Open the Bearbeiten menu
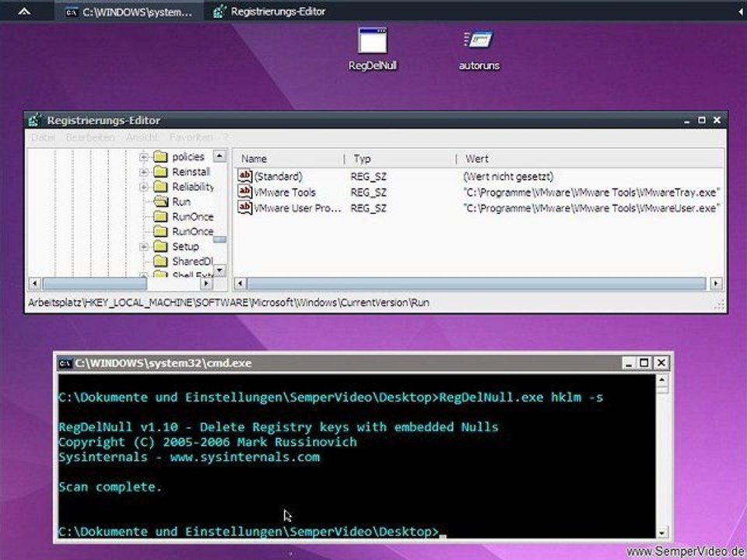The height and width of the screenshot is (560, 747). pyautogui.click(x=90, y=138)
